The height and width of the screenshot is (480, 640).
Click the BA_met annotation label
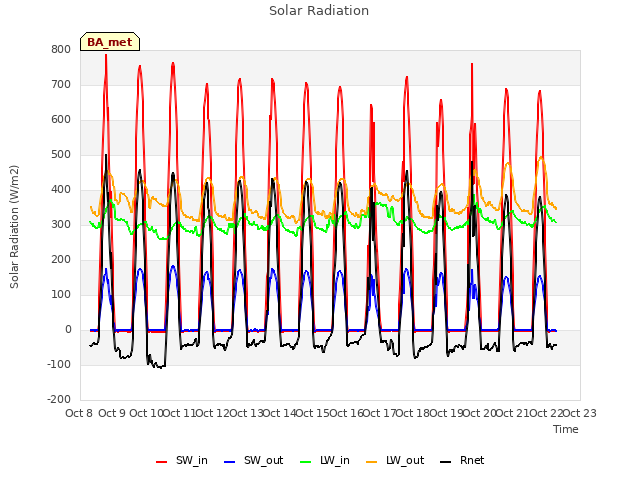[110, 42]
